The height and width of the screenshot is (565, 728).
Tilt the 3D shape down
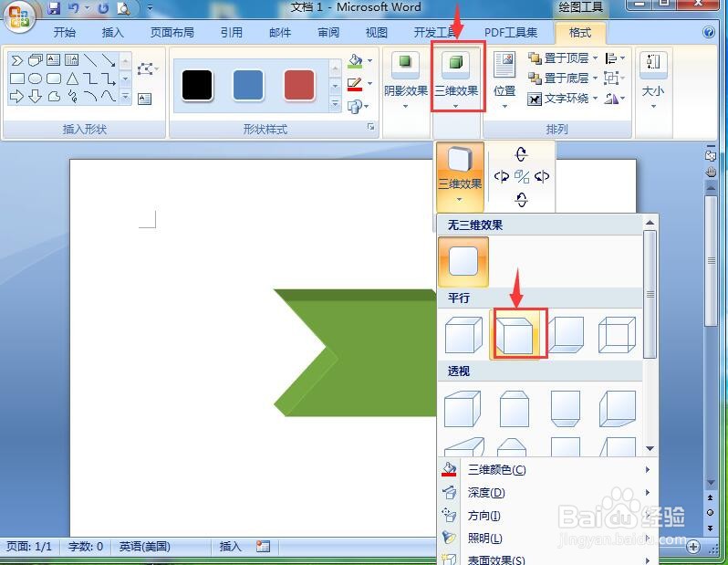tap(522, 200)
